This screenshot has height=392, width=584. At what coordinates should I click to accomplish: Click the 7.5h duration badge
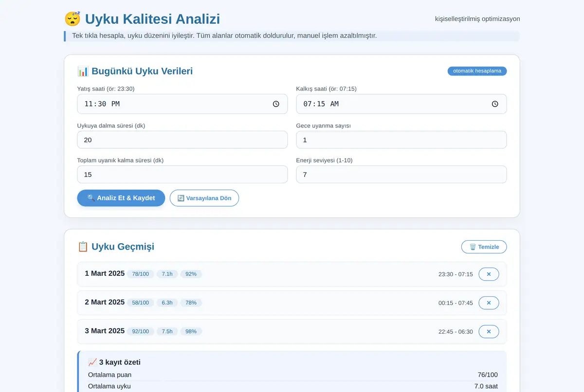coord(167,332)
